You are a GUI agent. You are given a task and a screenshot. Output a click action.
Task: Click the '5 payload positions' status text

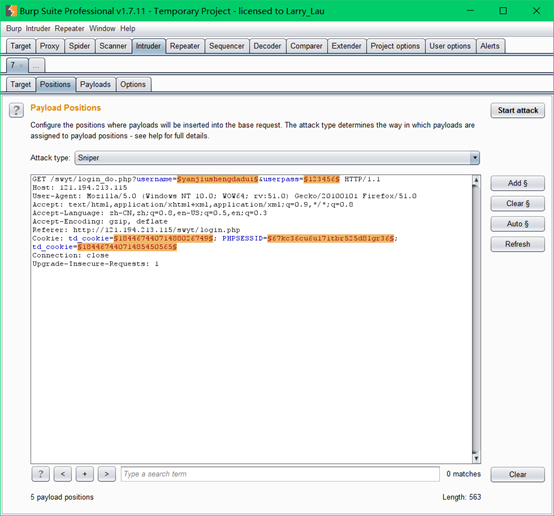[62, 497]
